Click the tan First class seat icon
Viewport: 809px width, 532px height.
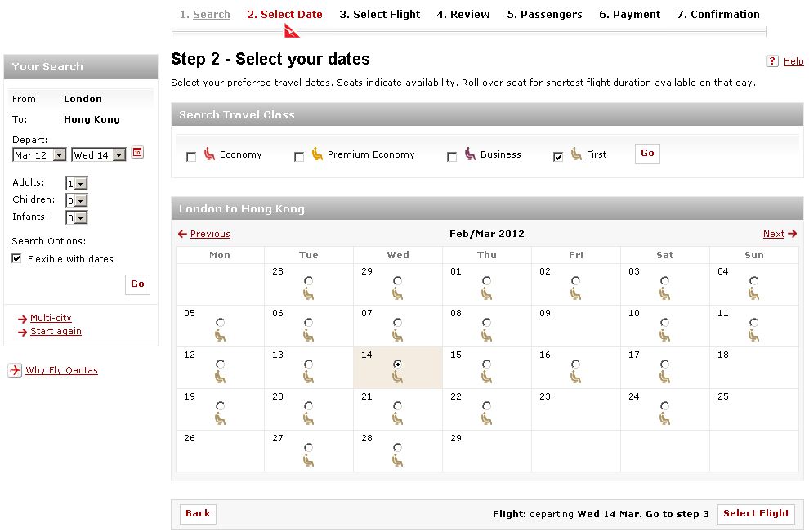[576, 154]
